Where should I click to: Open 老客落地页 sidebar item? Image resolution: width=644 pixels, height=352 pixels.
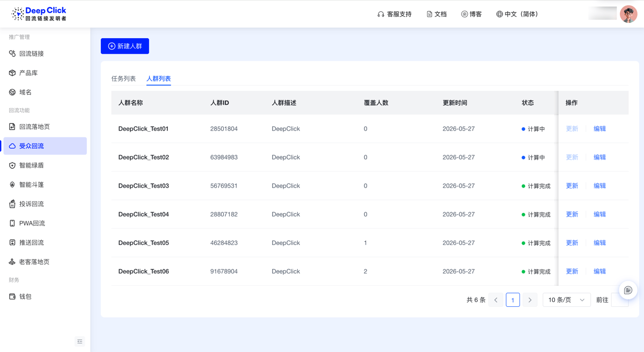(x=45, y=262)
